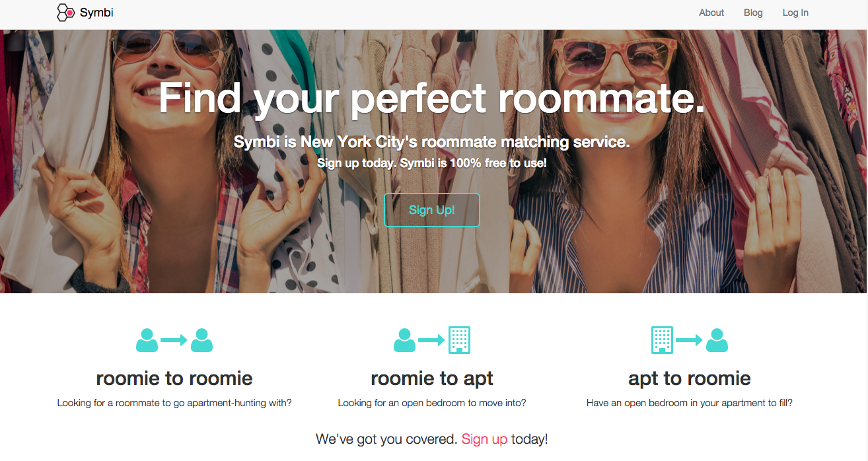Click the left person icon above roomie to roomie
Image resolution: width=868 pixels, height=461 pixels.
click(x=147, y=340)
